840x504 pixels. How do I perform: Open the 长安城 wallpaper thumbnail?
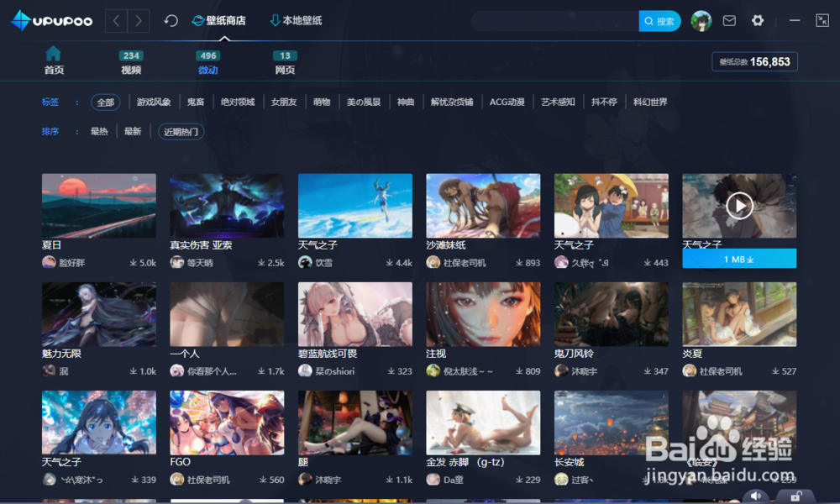click(612, 423)
